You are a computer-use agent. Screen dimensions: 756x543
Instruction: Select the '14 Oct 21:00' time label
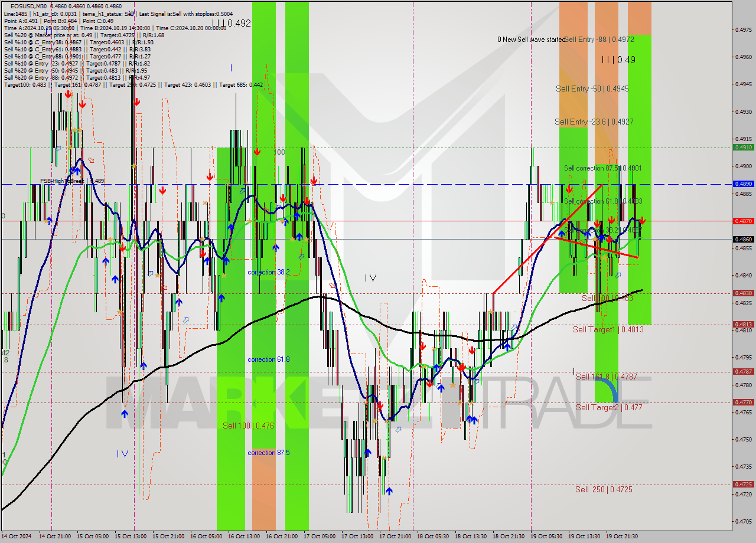[55, 537]
